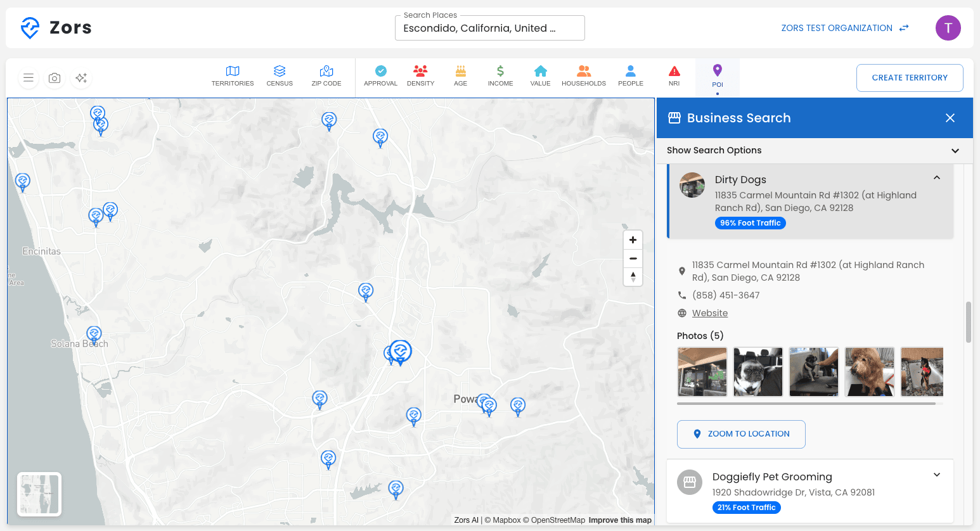Collapse the Dirty Dogs listing
Image resolution: width=980 pixels, height=531 pixels.
(937, 178)
